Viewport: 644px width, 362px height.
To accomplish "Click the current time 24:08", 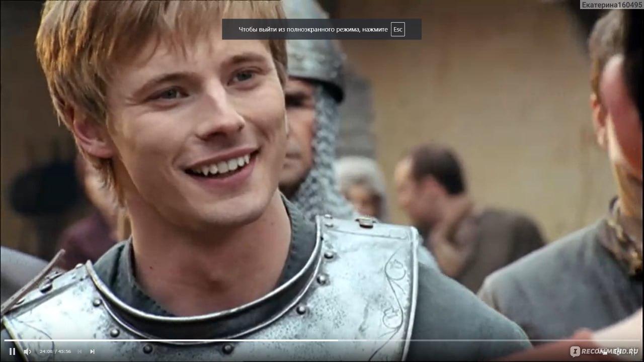I will click(46, 351).
